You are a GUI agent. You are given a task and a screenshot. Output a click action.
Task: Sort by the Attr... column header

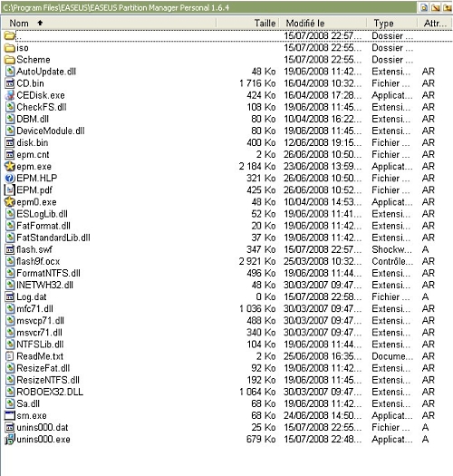coord(435,23)
